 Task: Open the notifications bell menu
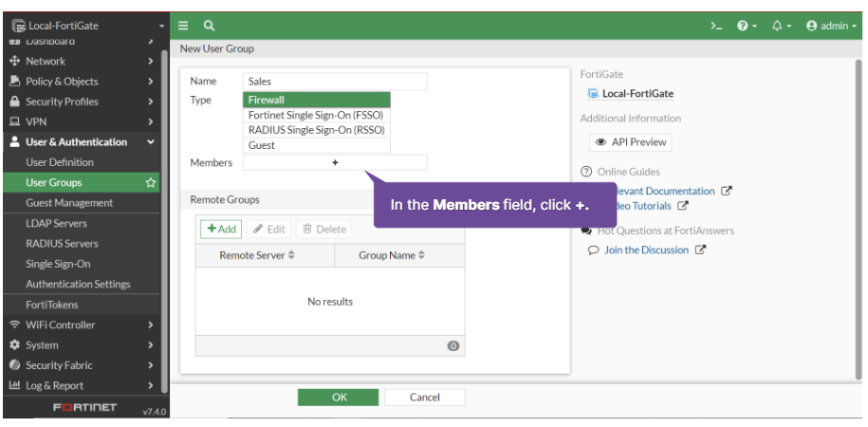(782, 26)
